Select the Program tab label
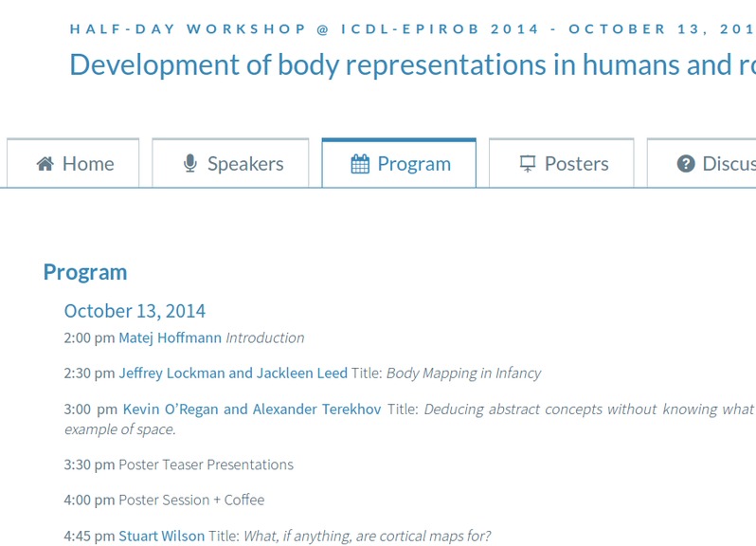The image size is (756, 546). [x=414, y=164]
